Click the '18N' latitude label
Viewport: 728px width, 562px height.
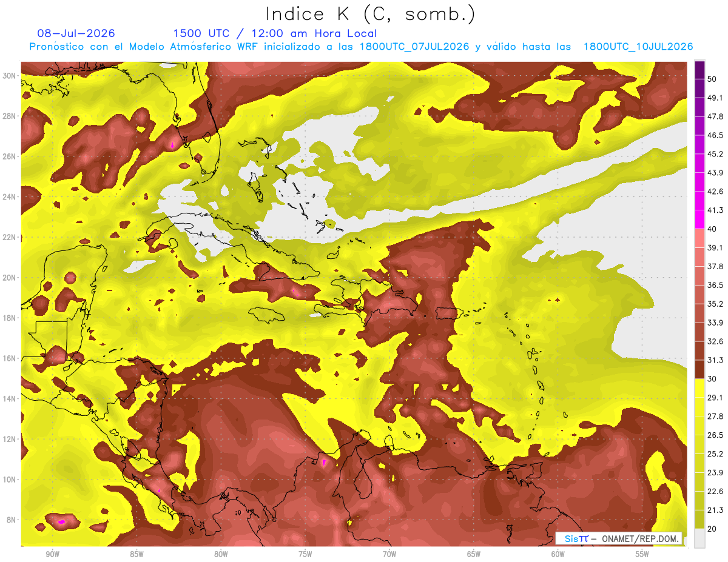(9, 318)
